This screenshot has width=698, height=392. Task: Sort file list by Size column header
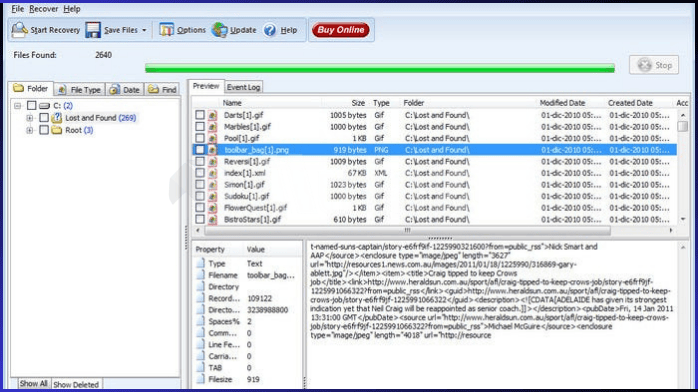tap(358, 103)
